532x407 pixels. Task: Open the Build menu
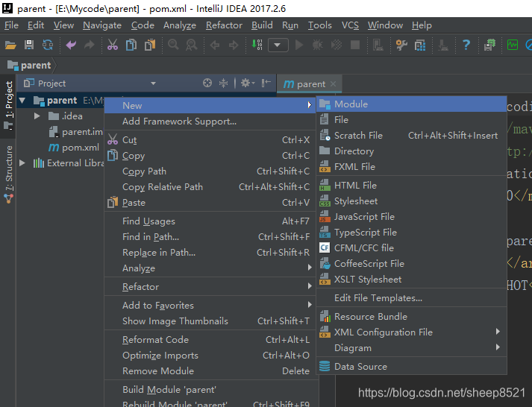pos(262,25)
